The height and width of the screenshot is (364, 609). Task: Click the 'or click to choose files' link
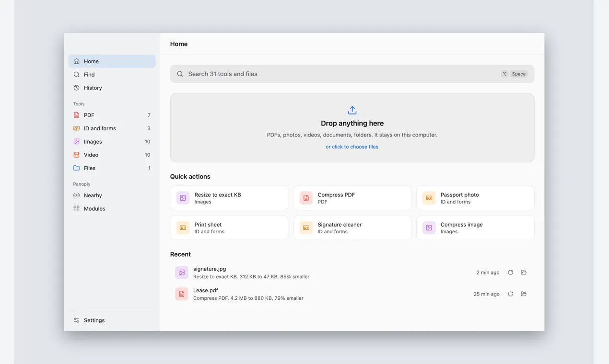352,147
